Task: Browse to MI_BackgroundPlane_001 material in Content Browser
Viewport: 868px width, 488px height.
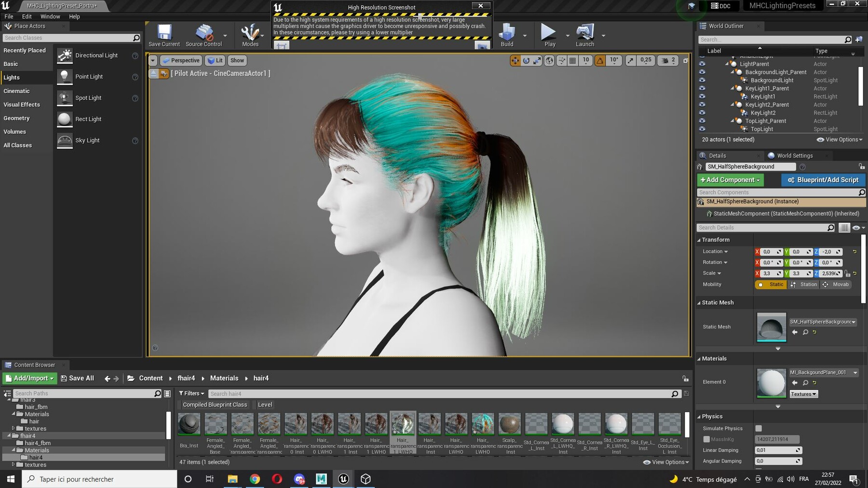Action: click(805, 382)
